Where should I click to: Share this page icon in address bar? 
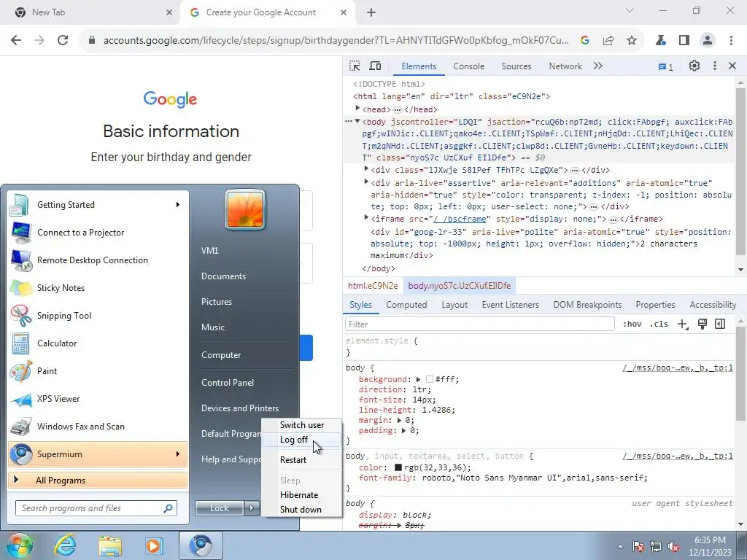point(608,41)
